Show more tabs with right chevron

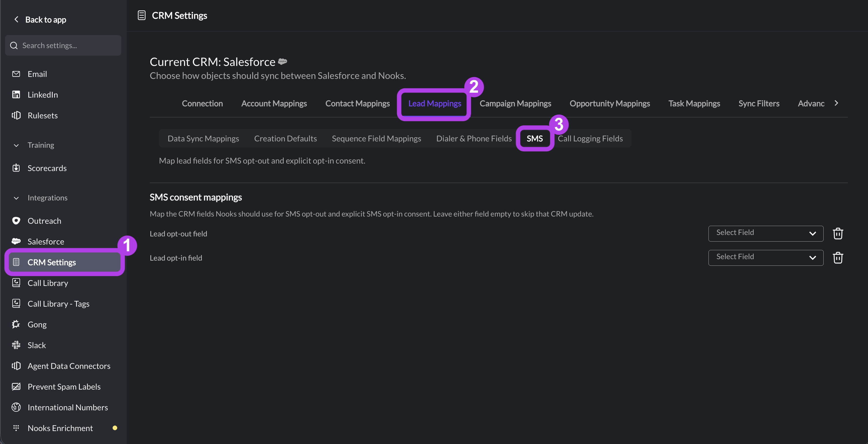point(836,103)
